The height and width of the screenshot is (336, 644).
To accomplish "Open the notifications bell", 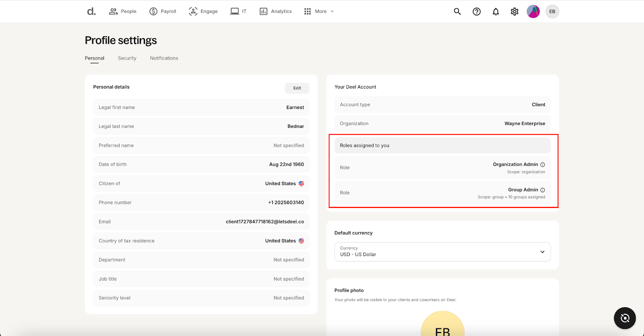I will click(x=496, y=12).
